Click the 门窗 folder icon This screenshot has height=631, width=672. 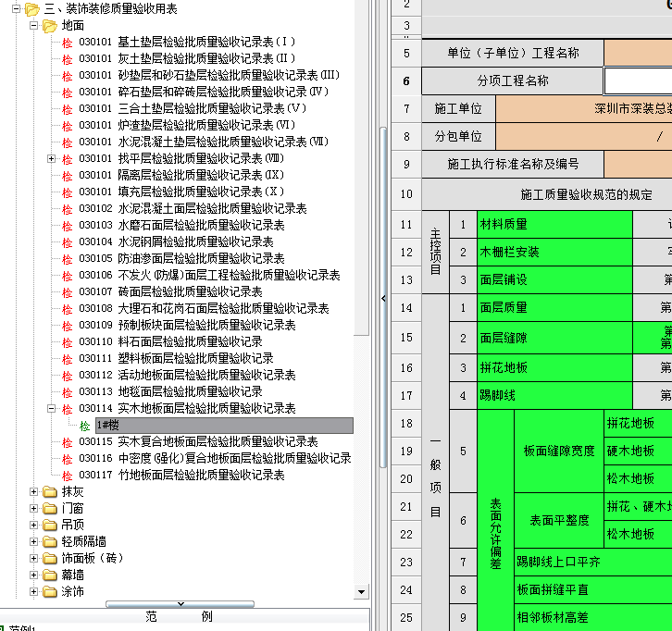(x=50, y=509)
